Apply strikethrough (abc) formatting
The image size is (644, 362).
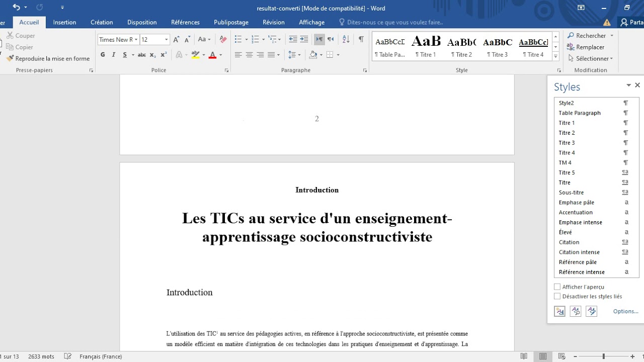(x=142, y=55)
